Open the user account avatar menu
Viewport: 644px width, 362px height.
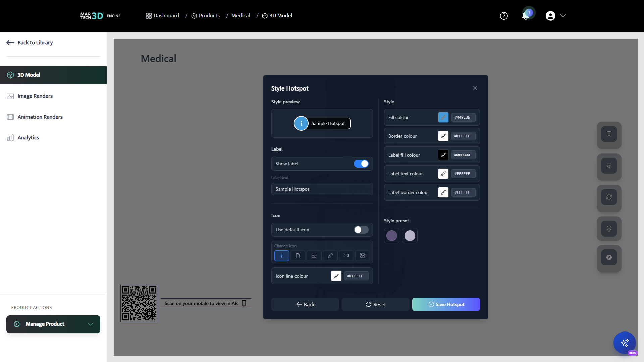coord(550,16)
